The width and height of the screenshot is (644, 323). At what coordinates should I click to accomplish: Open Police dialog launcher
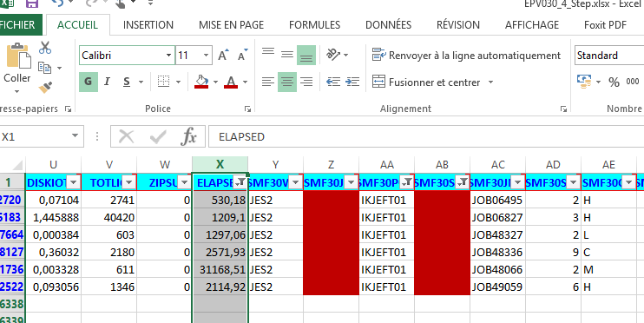click(247, 109)
